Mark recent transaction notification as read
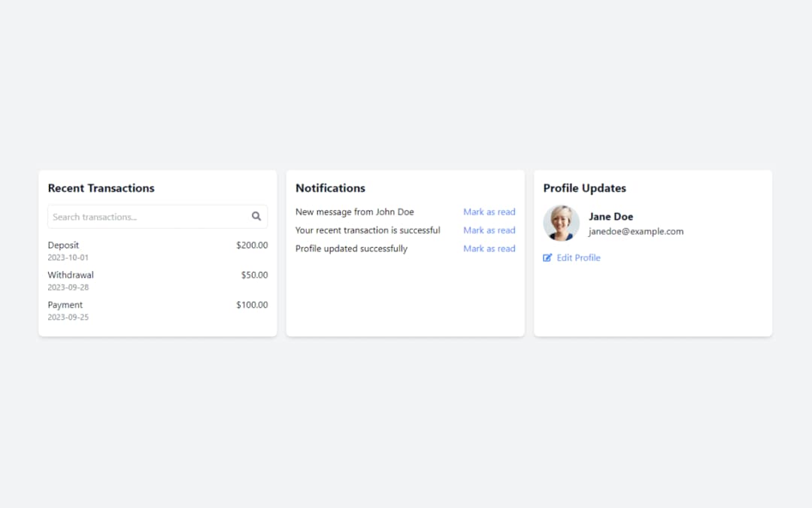 click(x=489, y=230)
